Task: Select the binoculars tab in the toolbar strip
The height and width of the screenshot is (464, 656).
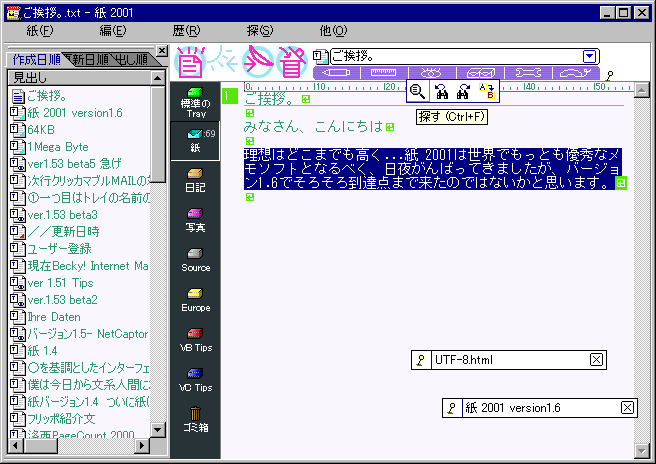Action: point(431,73)
